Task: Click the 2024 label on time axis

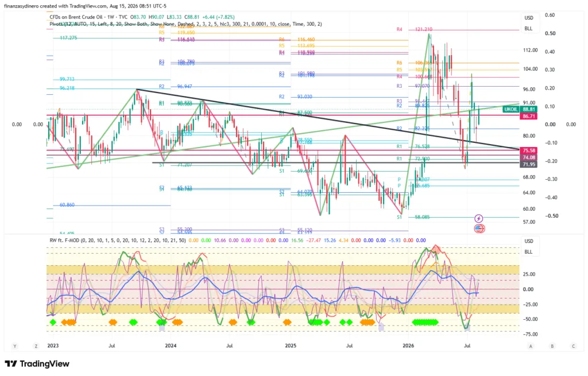Action: [x=171, y=345]
